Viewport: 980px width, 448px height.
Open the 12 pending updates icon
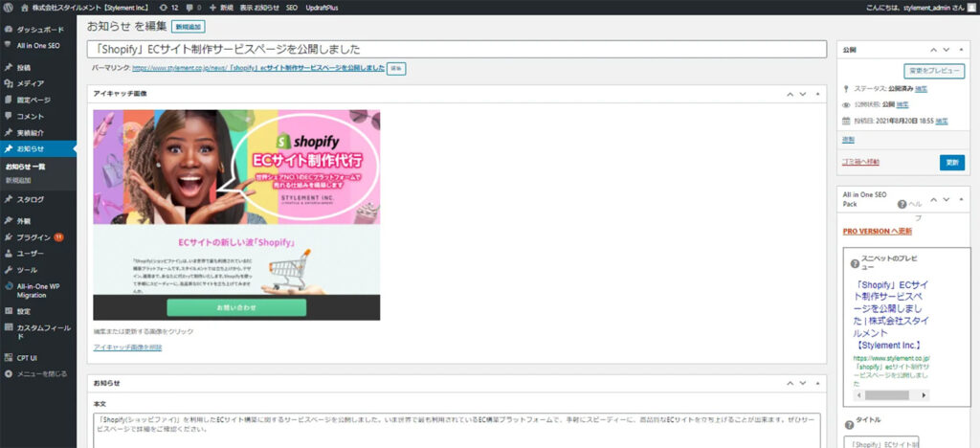click(168, 8)
